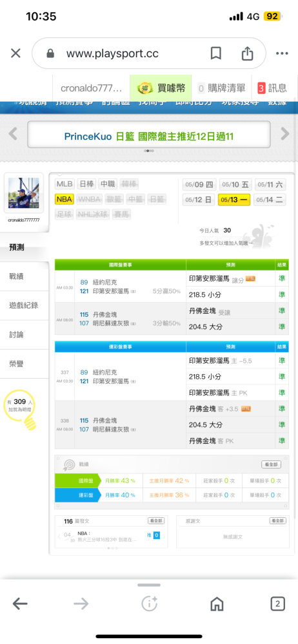This screenshot has width=298, height=644.
Task: Select the NBA league filter
Action: click(x=65, y=199)
